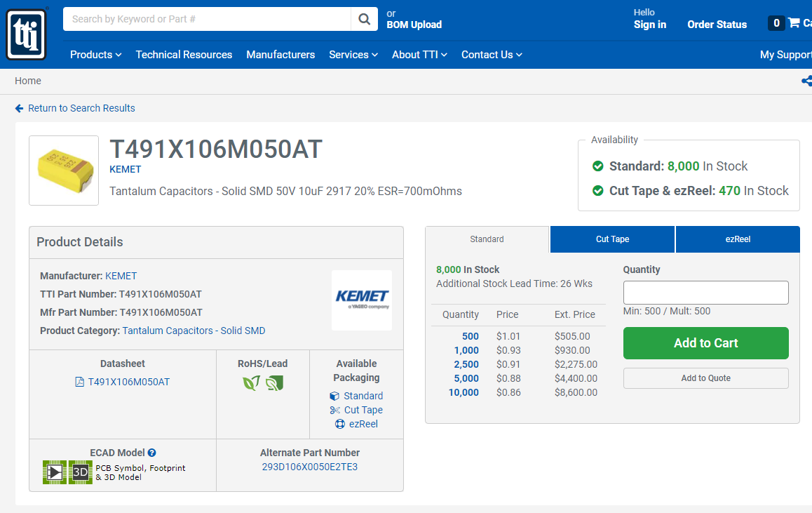812x513 pixels.
Task: Open the PCB symbol ECAD icon
Action: 55,472
